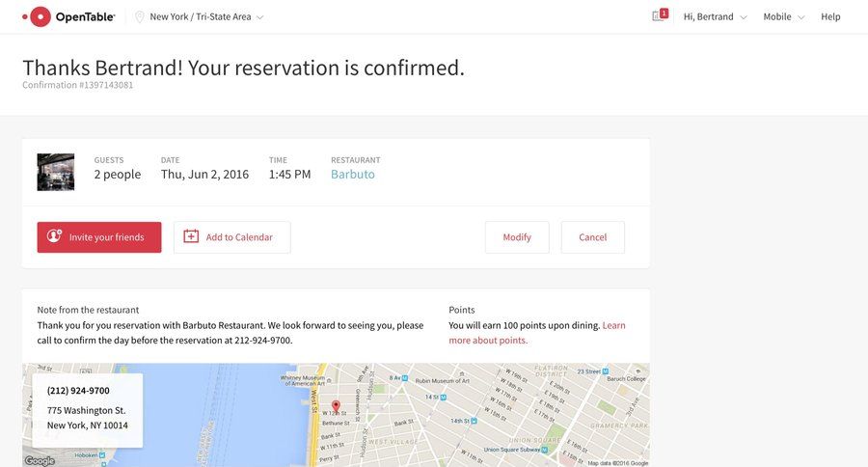Viewport: 868px width, 467px height.
Task: Click the address card showing 775 Washington St.
Action: tap(87, 410)
